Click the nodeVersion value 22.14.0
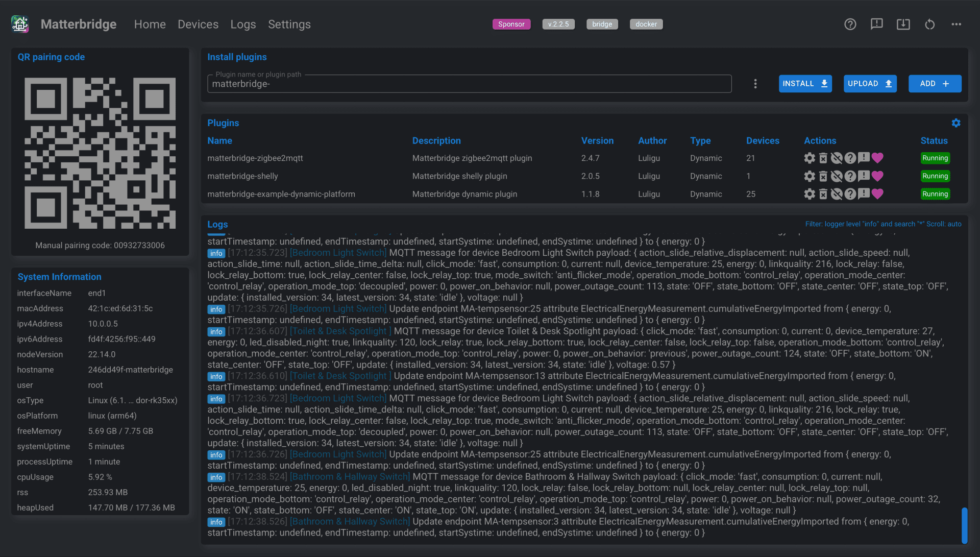Screen dimensions: 980x557 (x=102, y=354)
